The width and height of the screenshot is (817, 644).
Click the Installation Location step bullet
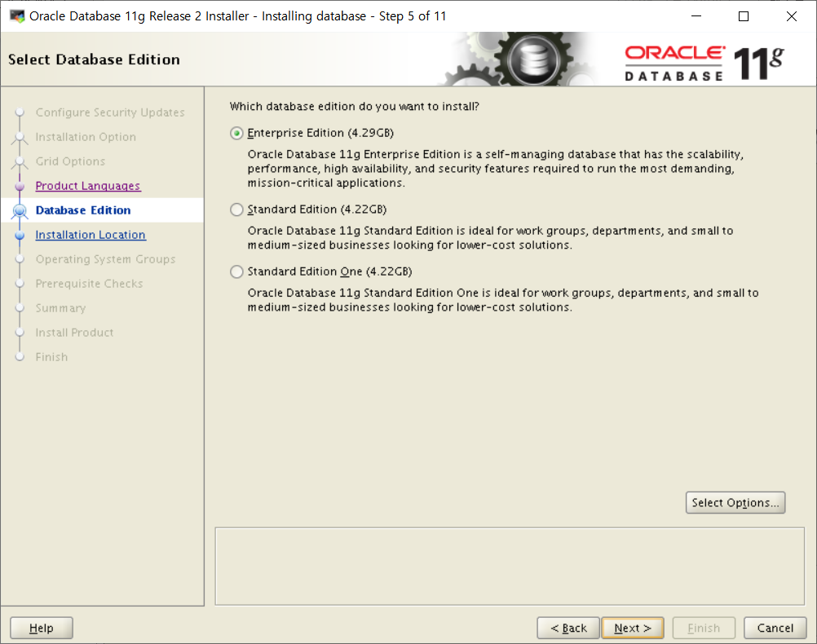tap(20, 235)
